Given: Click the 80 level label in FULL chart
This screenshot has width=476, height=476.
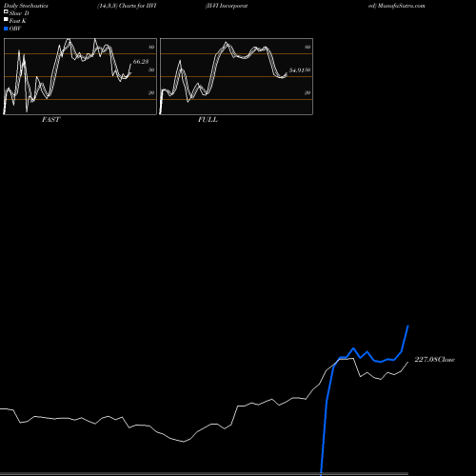Looking at the screenshot, I should 307,47.
